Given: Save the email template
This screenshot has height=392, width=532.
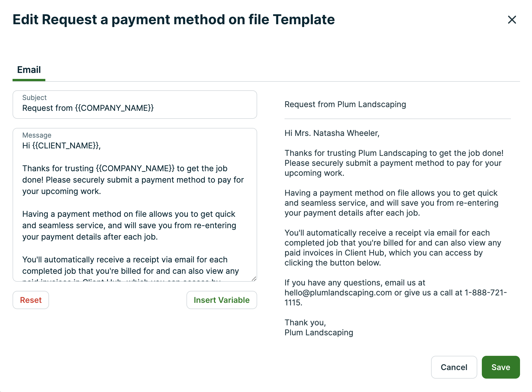Looking at the screenshot, I should (x=501, y=367).
